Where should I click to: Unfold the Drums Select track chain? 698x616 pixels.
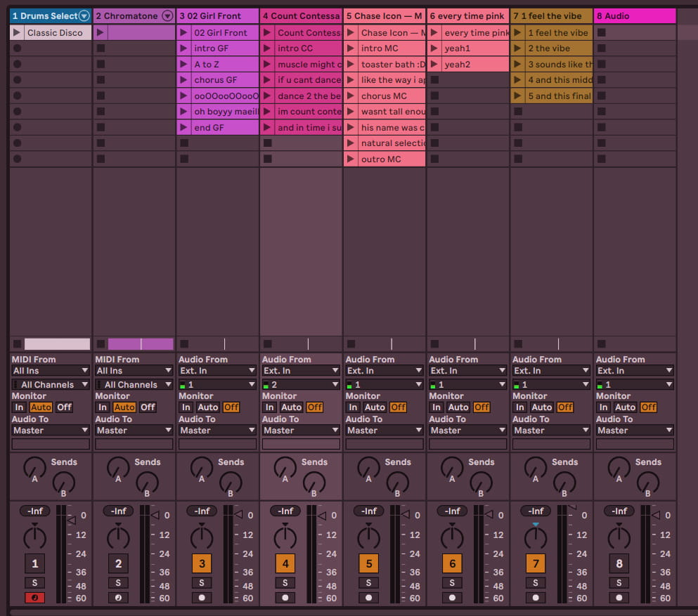tap(84, 16)
